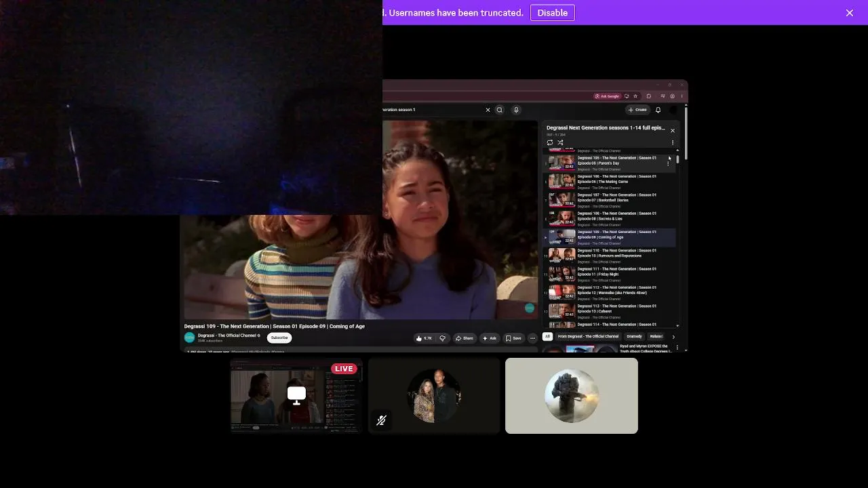Select the Dramedy filter chip
Viewport: 868px width, 488px height.
pos(634,336)
